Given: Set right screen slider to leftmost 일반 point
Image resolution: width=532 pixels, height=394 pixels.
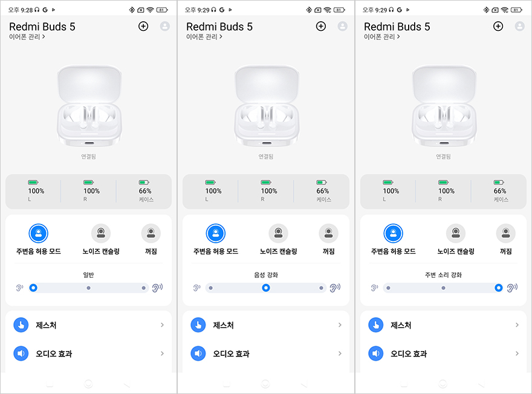Looking at the screenshot, I should click(388, 288).
